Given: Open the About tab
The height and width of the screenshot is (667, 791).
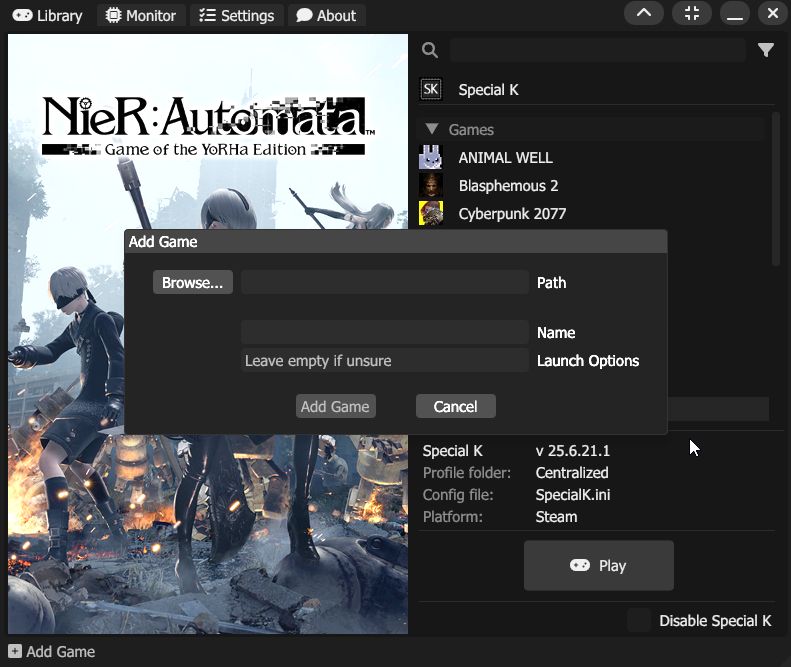Looking at the screenshot, I should click(x=326, y=16).
